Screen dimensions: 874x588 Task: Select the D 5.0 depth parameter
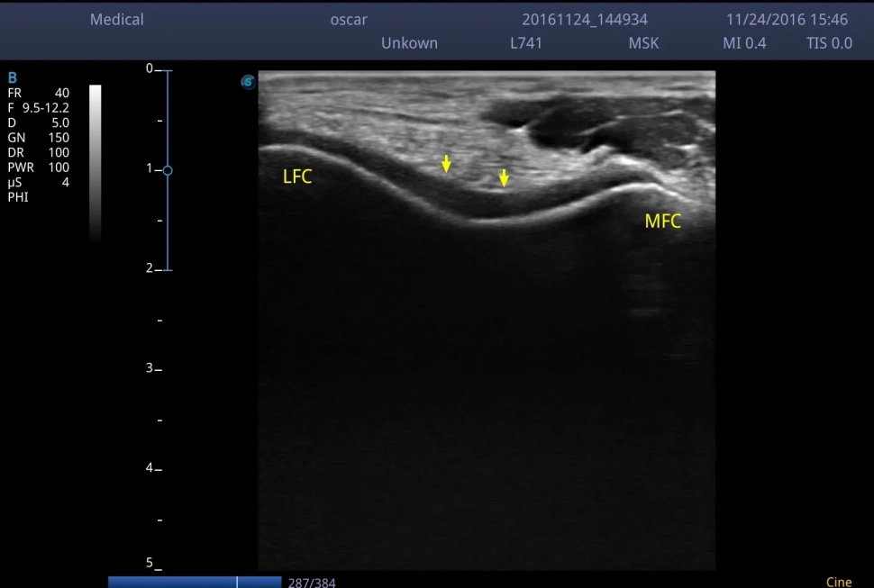click(39, 122)
